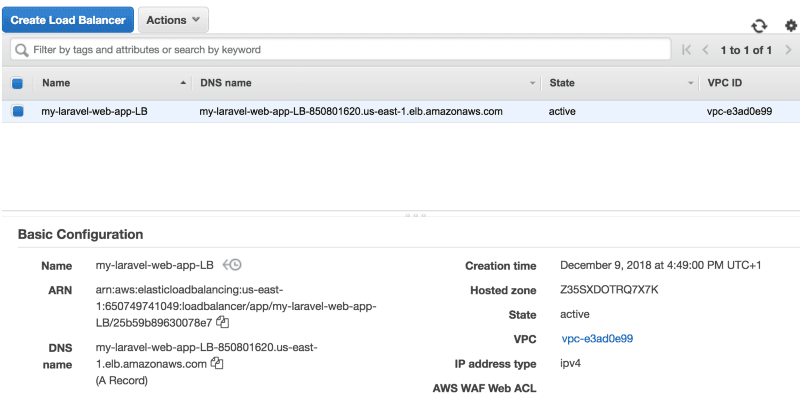The image size is (800, 399).
Task: Click the search magnifier icon in filter
Action: click(x=22, y=50)
